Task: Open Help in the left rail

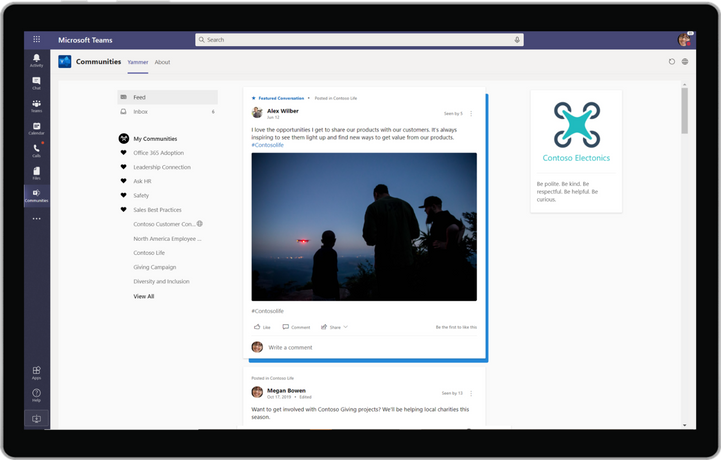Action: click(36, 395)
